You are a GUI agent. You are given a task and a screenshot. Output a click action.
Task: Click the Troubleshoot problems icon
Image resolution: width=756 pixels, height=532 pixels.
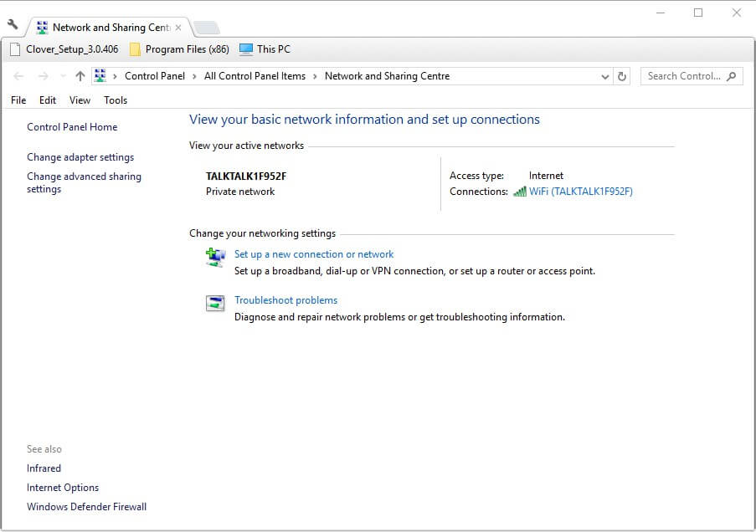tap(215, 303)
